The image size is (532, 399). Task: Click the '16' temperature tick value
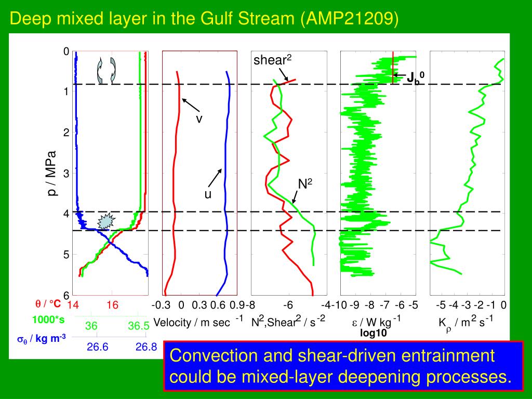pos(112,304)
